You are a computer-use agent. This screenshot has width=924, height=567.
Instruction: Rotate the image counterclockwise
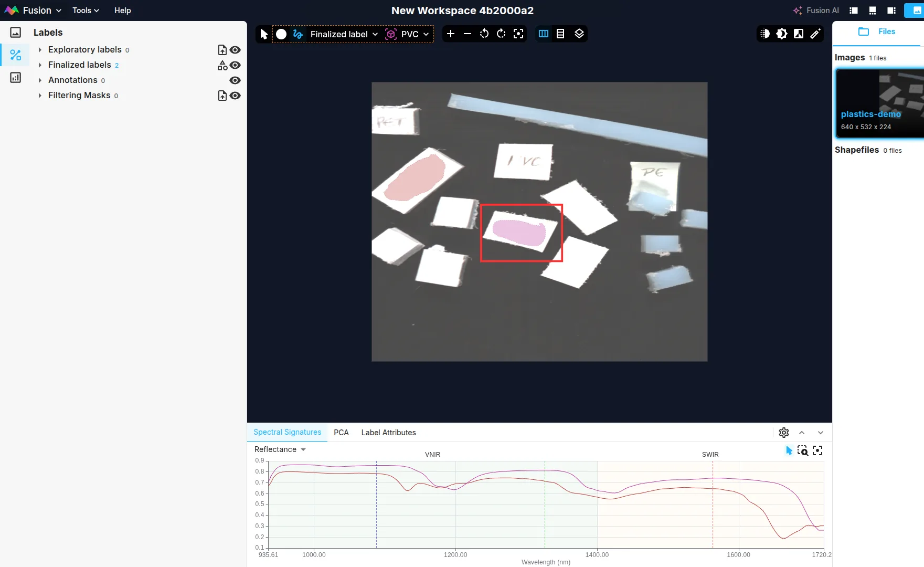pyautogui.click(x=484, y=34)
